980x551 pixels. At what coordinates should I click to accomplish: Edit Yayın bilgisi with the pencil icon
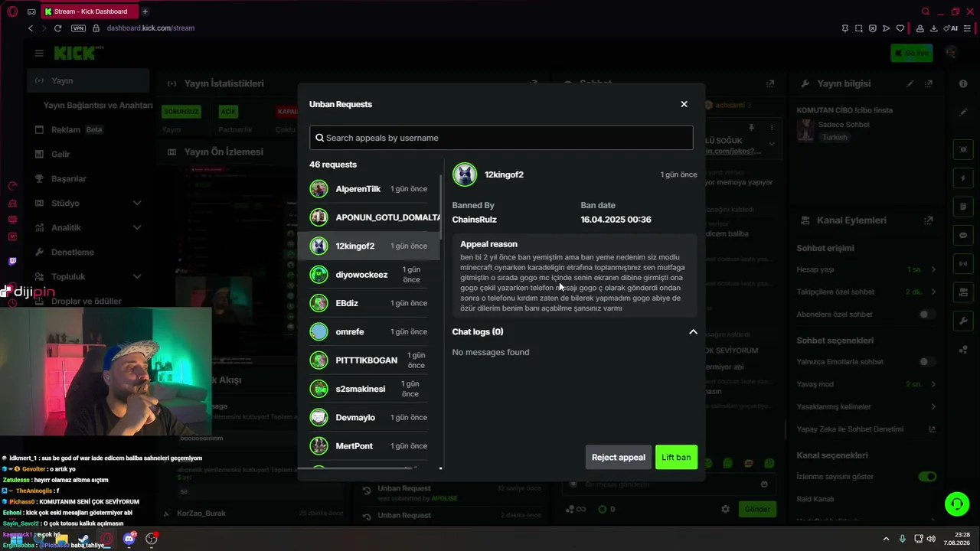point(910,83)
